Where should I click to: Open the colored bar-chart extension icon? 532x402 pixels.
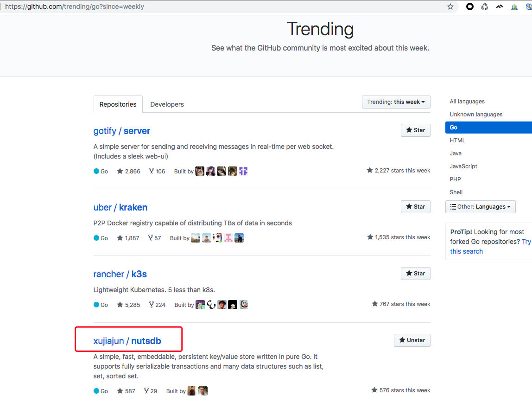(x=514, y=7)
